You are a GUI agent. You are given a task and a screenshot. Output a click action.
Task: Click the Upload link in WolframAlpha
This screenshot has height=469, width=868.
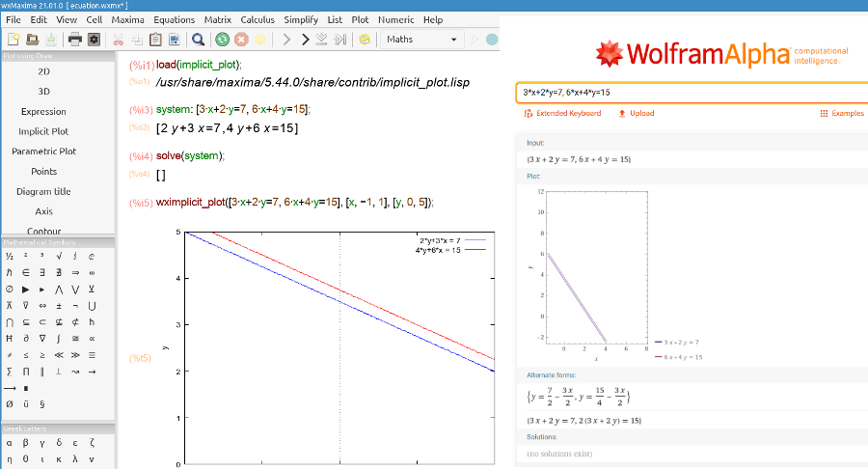tap(637, 113)
